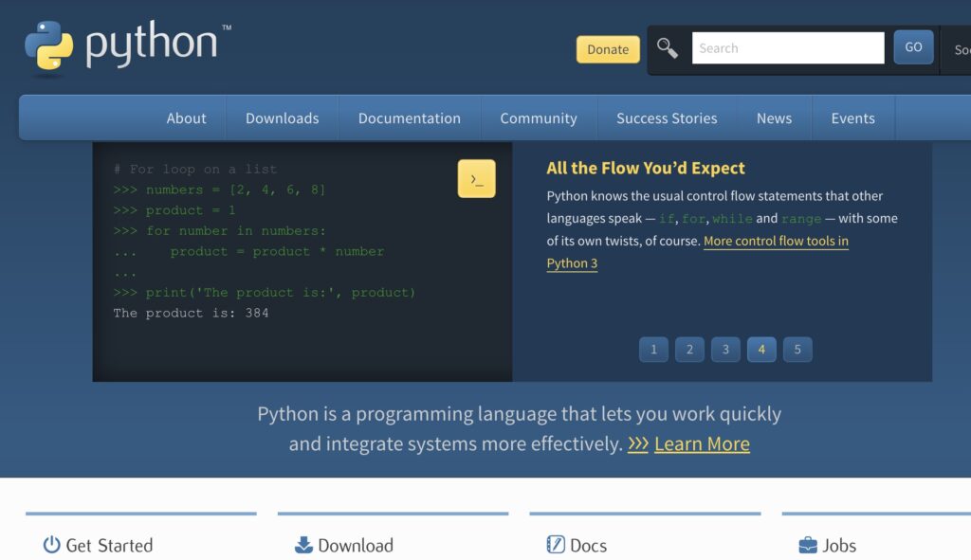Switch to slide 1 of the code carousel
The height and width of the screenshot is (560, 971).
click(x=653, y=350)
